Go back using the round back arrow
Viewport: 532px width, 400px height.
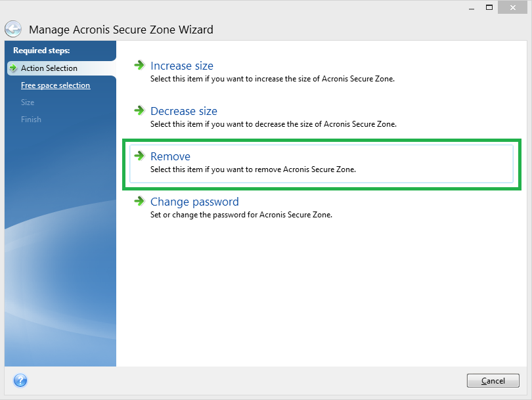(x=13, y=29)
